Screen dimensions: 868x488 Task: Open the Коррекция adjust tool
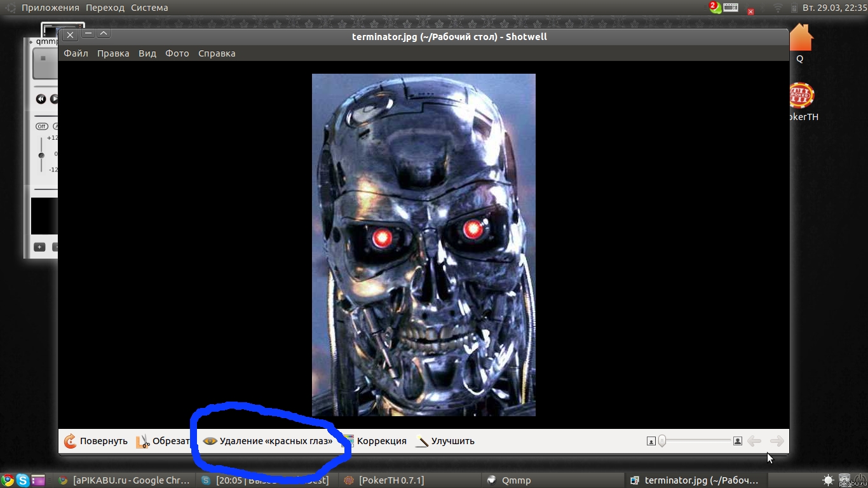point(374,441)
